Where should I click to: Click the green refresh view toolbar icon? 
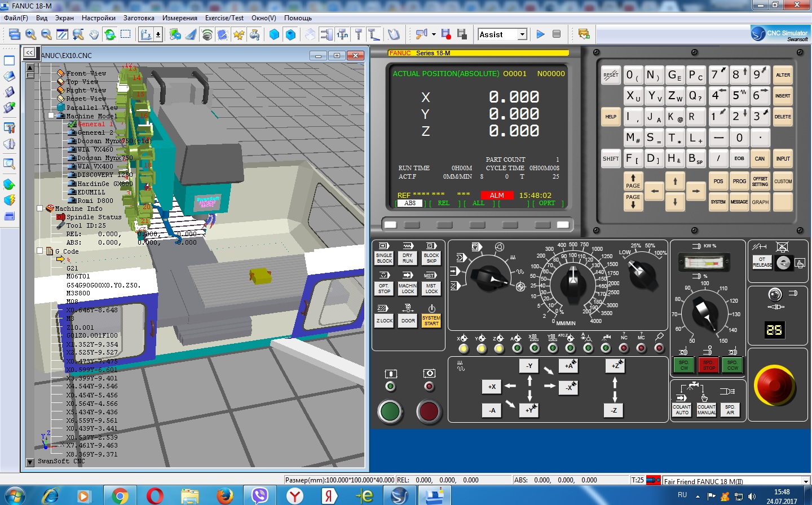(x=110, y=34)
